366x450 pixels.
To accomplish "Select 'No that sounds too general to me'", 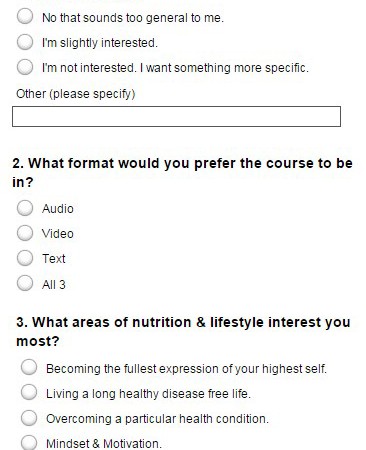I will pos(25,16).
